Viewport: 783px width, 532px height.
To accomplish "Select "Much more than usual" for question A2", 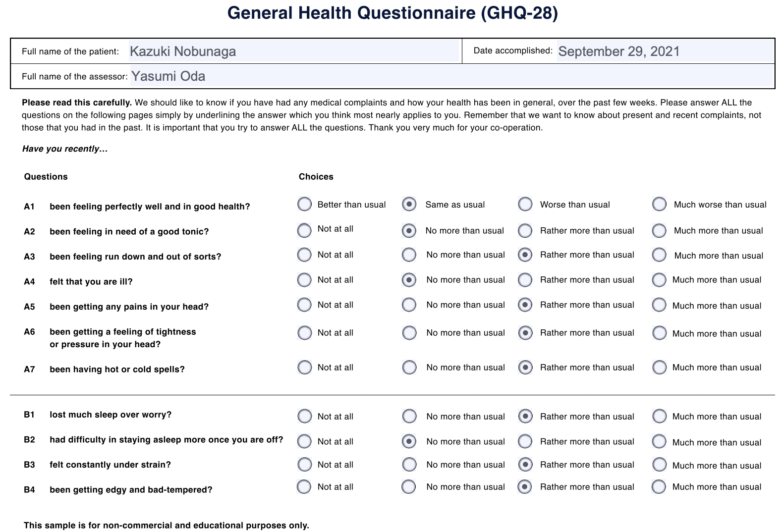I will point(659,230).
